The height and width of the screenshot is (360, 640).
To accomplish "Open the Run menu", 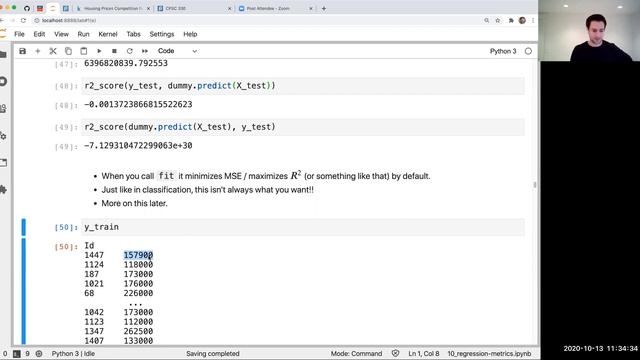I will pos(83,34).
